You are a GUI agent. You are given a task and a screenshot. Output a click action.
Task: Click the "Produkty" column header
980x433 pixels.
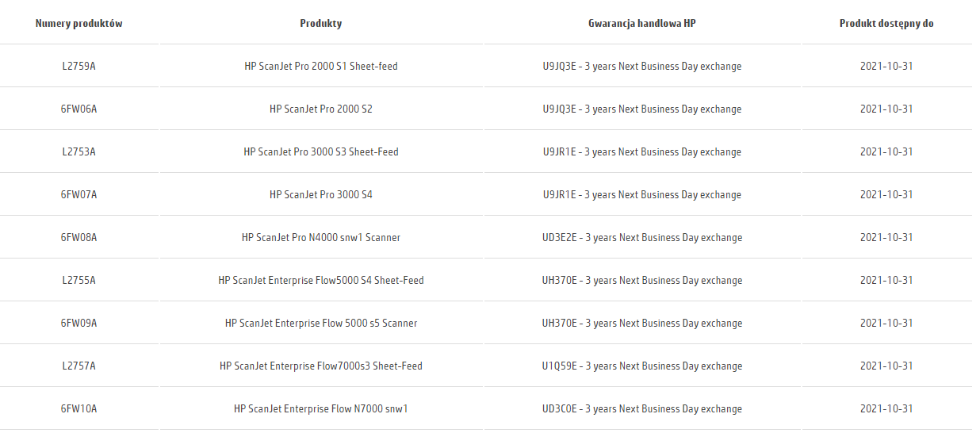321,23
